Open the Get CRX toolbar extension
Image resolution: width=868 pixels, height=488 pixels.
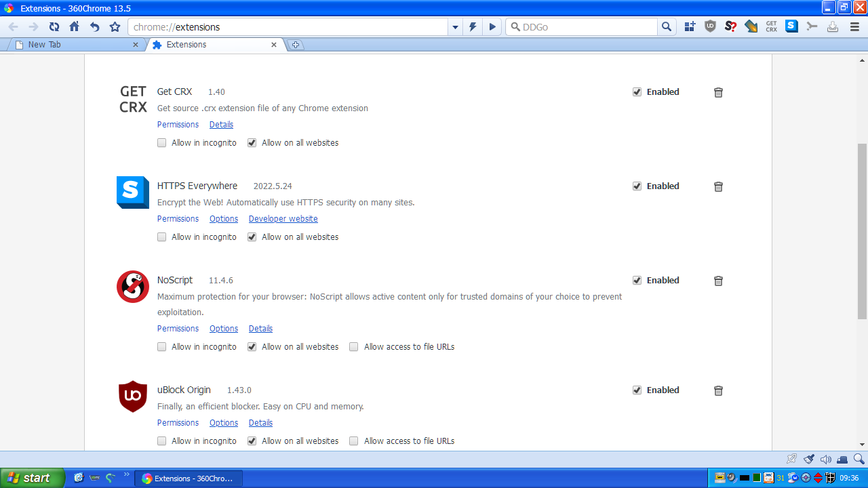click(771, 26)
